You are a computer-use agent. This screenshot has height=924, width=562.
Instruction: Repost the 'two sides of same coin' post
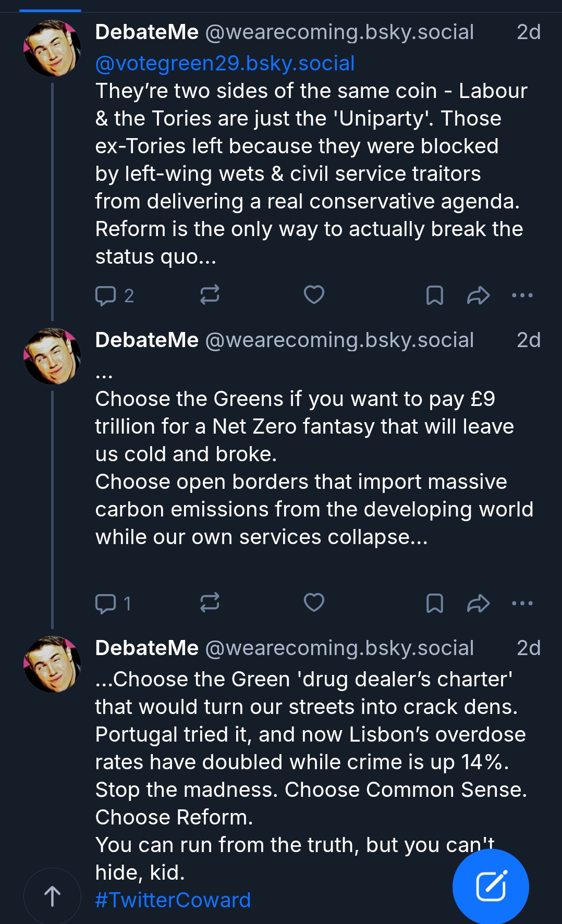(x=210, y=295)
